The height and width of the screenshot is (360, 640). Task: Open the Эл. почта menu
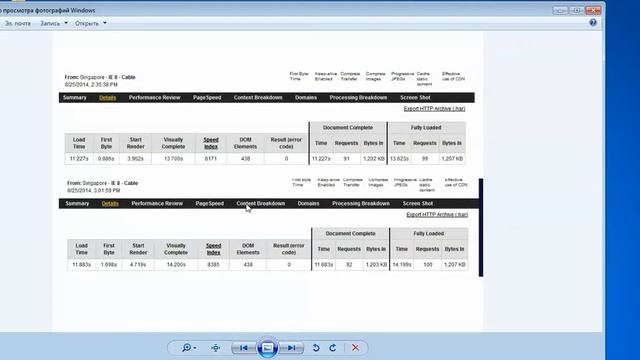(x=18, y=23)
